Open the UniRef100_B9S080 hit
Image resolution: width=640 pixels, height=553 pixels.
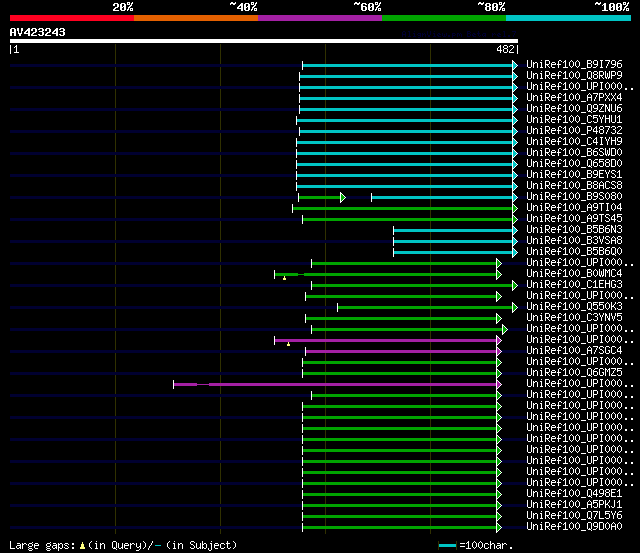574,197
